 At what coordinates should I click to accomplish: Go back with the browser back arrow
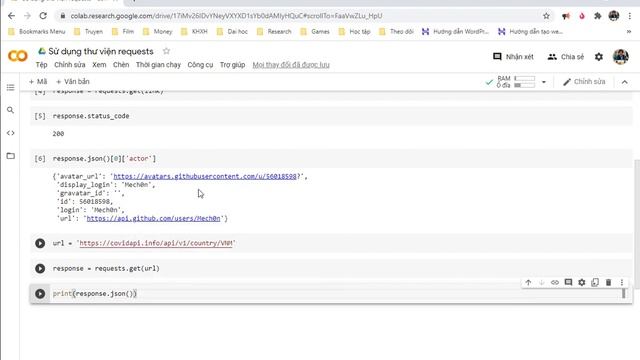coord(11,16)
